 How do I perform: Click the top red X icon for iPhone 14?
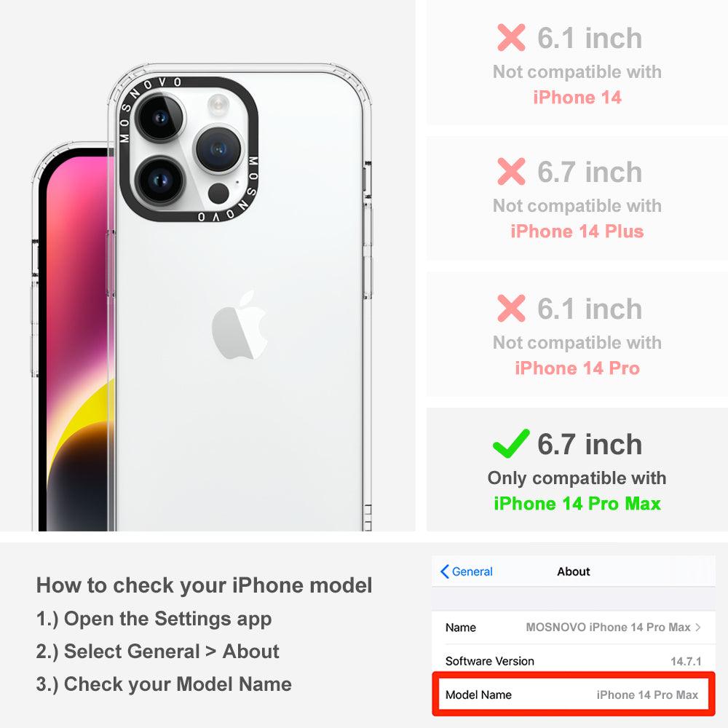[x=511, y=37]
